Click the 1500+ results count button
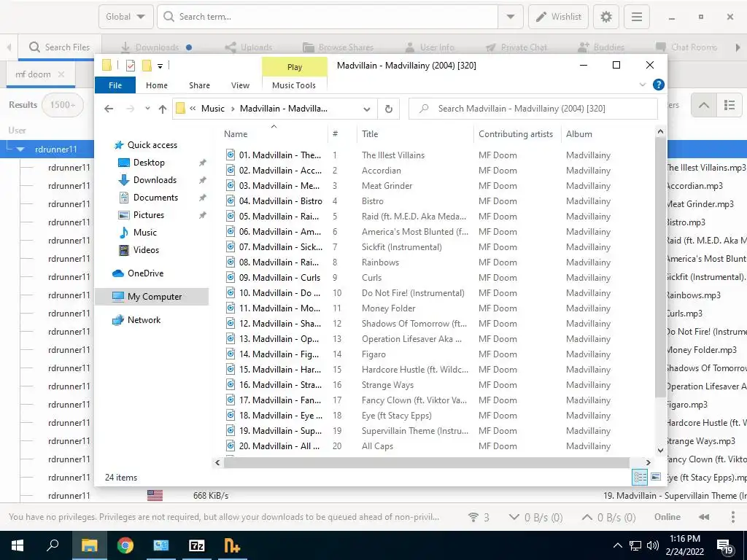 pos(63,105)
